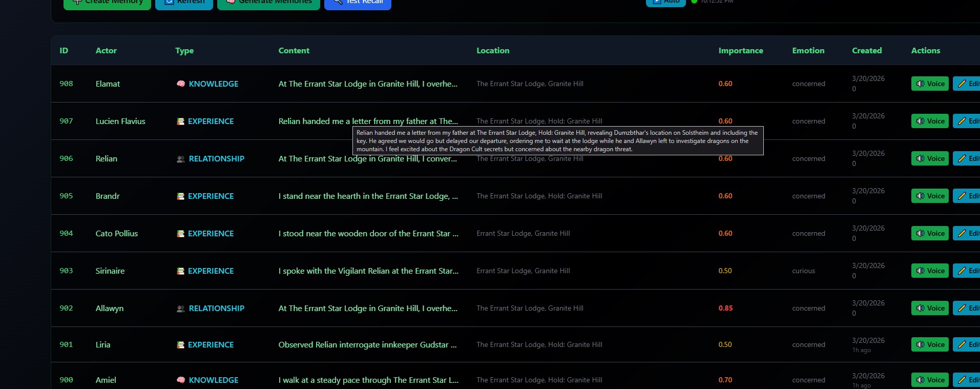Play voice for Lucien Flavius memory 907

930,121
